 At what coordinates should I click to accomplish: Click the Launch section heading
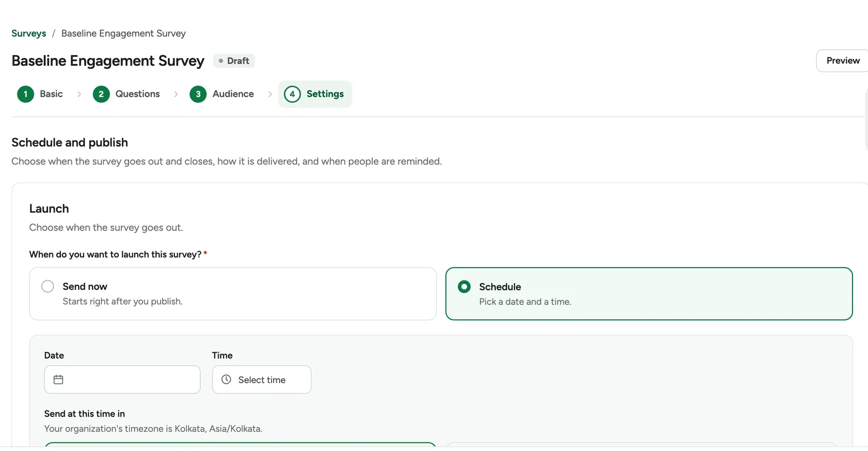(x=49, y=208)
